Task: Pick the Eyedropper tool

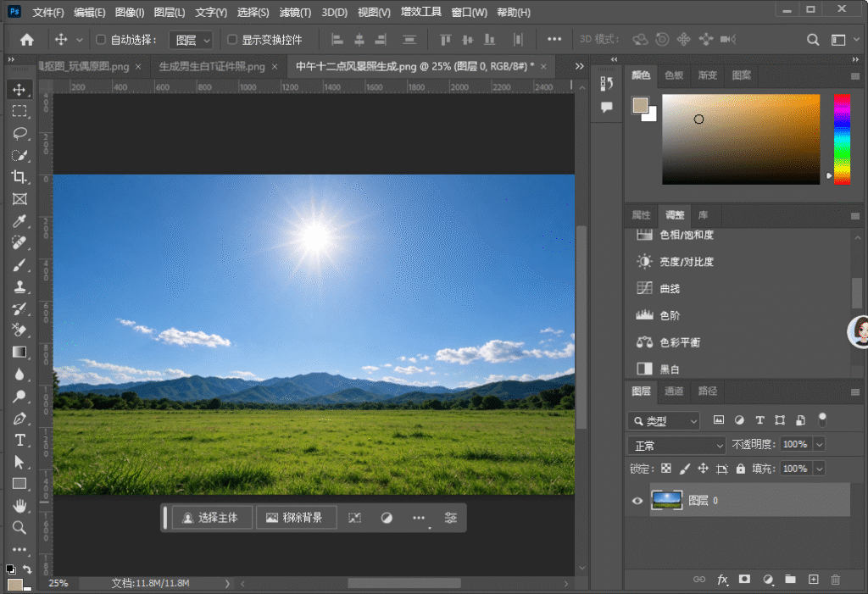Action: pyautogui.click(x=19, y=221)
